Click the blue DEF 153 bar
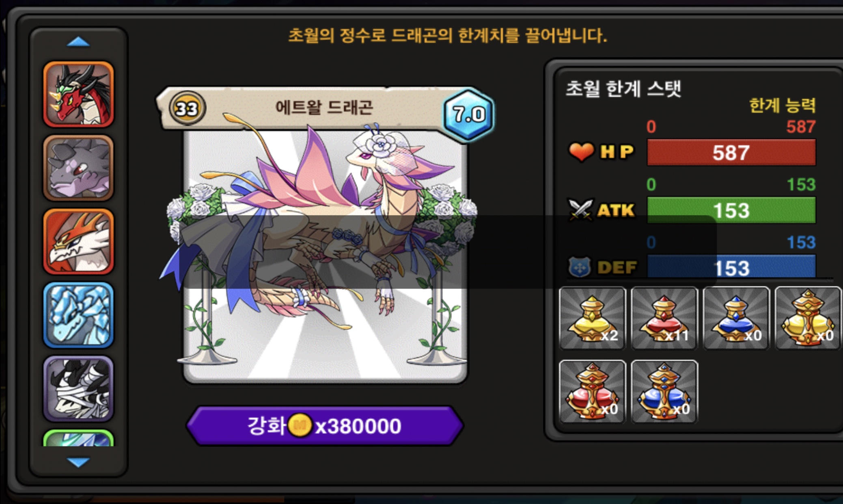Viewport: 843px width, 504px height. coord(731,267)
